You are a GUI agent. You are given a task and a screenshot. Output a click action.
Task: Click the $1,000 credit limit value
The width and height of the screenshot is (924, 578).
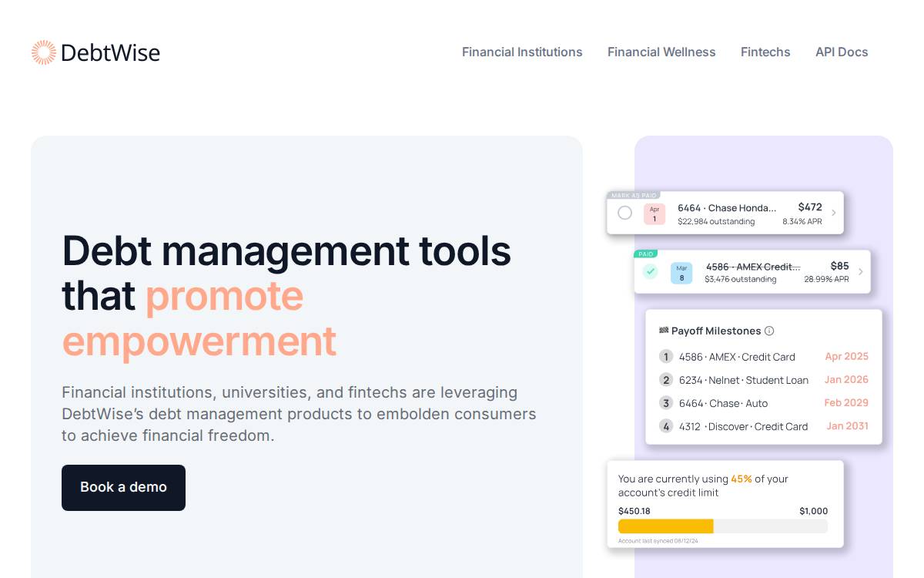814,511
